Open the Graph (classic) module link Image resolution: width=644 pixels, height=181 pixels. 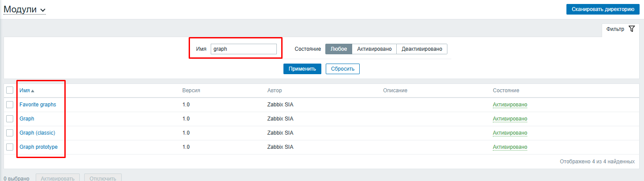(x=37, y=133)
